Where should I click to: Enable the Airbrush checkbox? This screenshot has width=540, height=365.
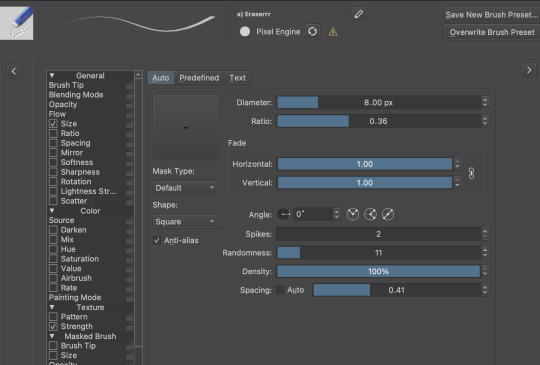click(x=53, y=278)
